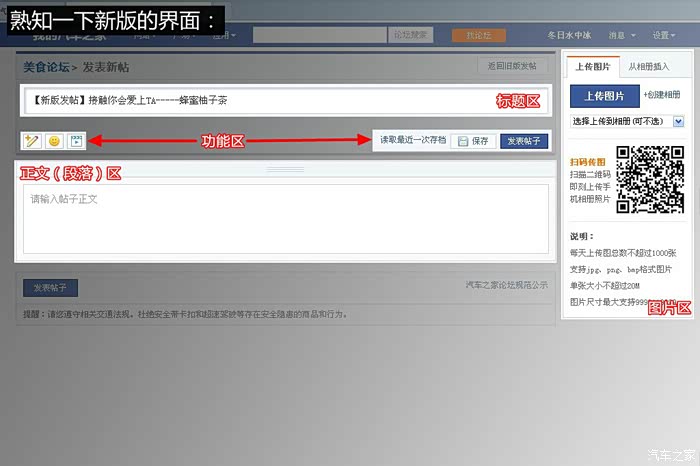Open 汽车之家论坛规范公示 link

(506, 285)
